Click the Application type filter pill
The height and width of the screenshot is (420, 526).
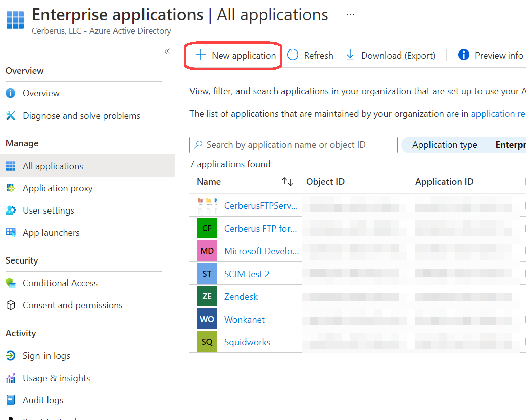point(464,145)
